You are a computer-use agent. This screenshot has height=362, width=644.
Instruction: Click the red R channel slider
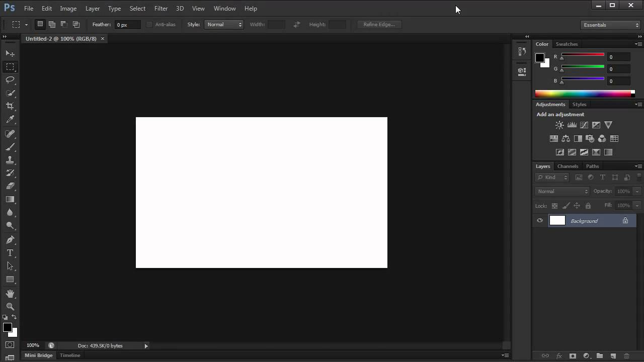(x=583, y=55)
